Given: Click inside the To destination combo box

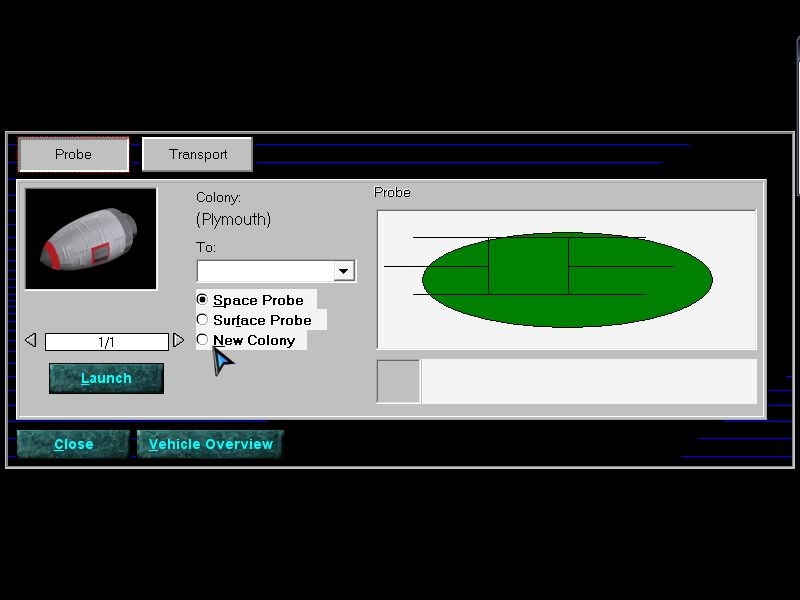Looking at the screenshot, I should [x=265, y=271].
